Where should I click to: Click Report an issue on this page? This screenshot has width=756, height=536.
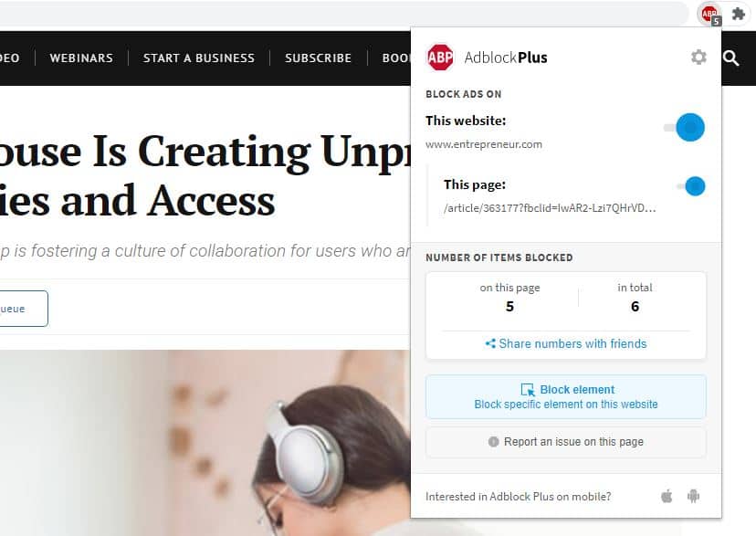pos(566,442)
